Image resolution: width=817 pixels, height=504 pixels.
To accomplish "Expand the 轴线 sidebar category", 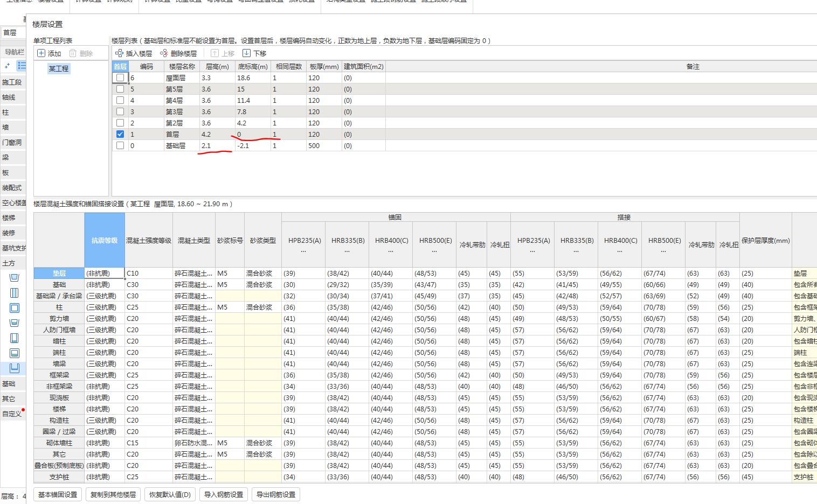I will (x=13, y=97).
